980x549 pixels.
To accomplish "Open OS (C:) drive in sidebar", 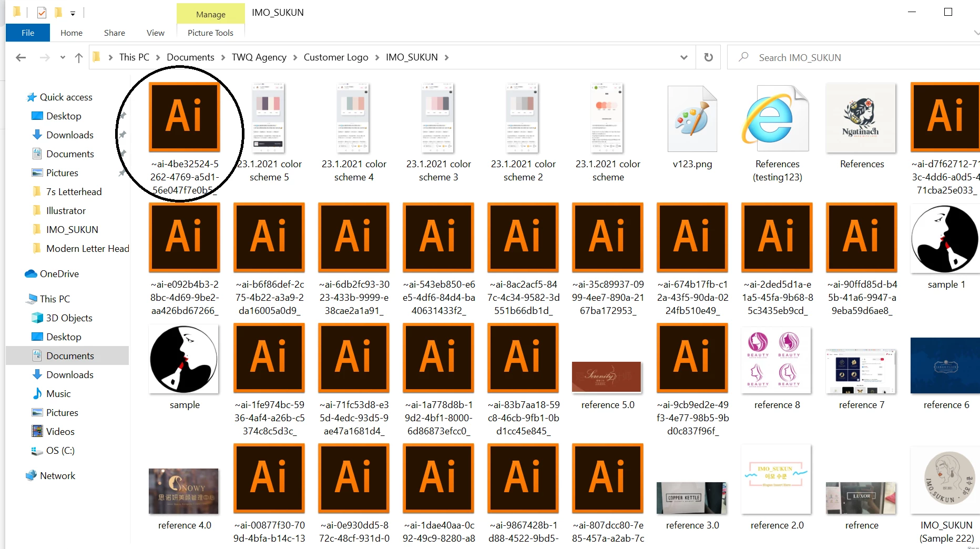I will coord(60,450).
